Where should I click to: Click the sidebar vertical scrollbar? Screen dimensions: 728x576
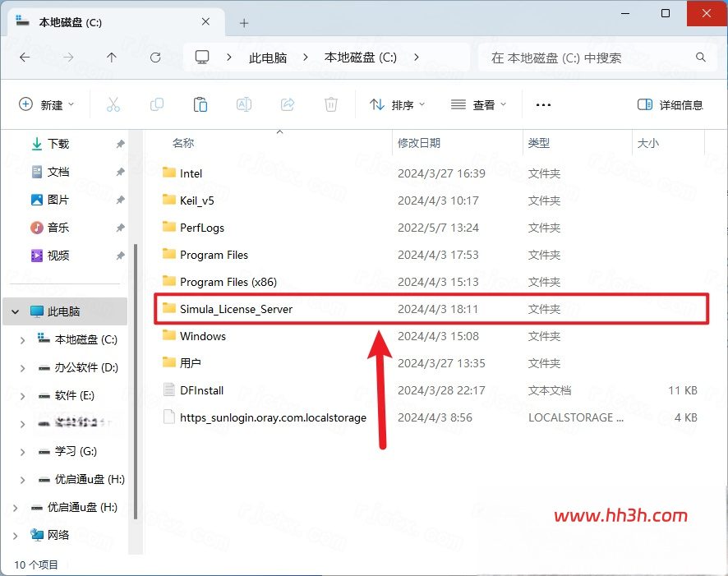click(x=135, y=381)
